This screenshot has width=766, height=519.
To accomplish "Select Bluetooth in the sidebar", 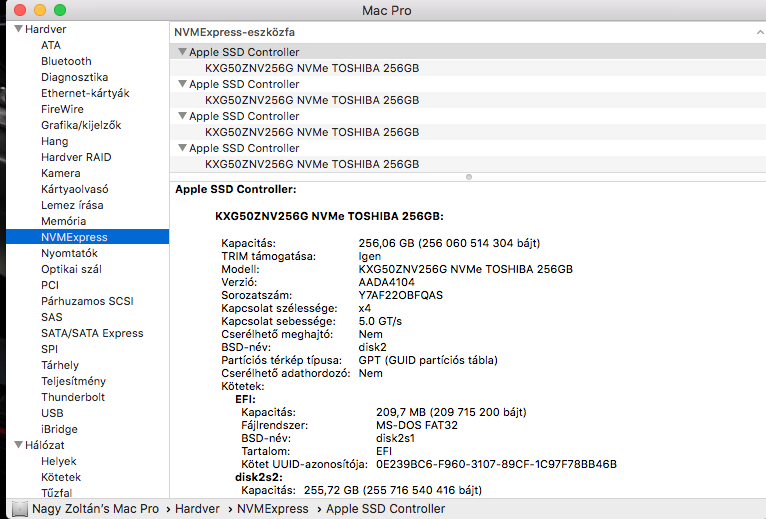I will 66,61.
